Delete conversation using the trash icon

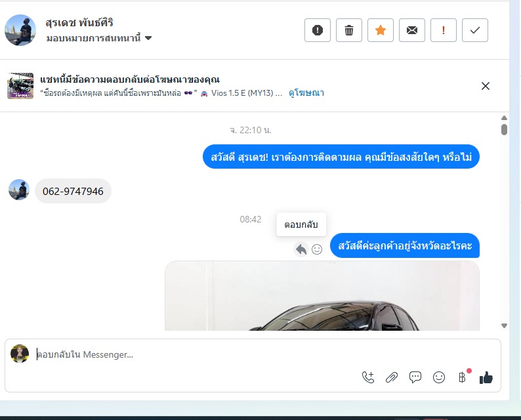pos(349,30)
